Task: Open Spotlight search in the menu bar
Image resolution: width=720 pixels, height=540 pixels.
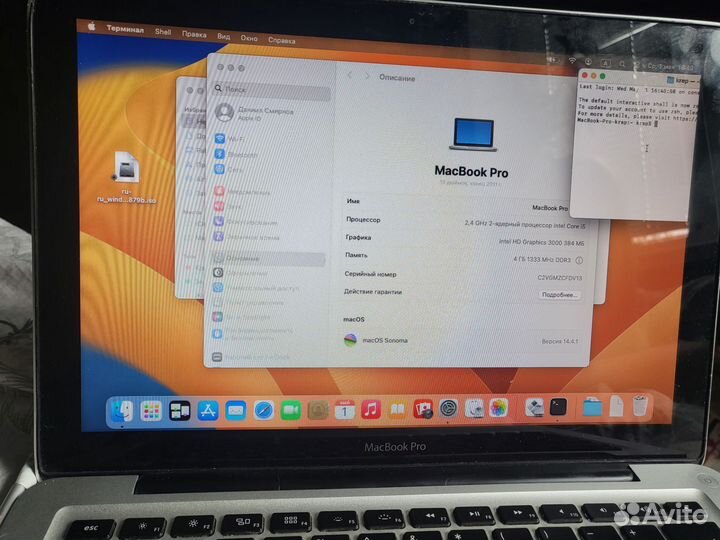Action: coord(622,64)
